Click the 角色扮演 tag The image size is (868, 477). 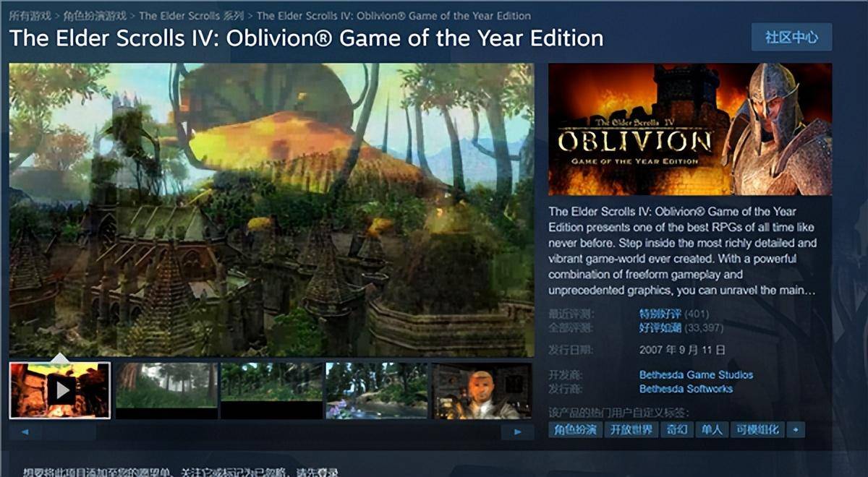(575, 429)
